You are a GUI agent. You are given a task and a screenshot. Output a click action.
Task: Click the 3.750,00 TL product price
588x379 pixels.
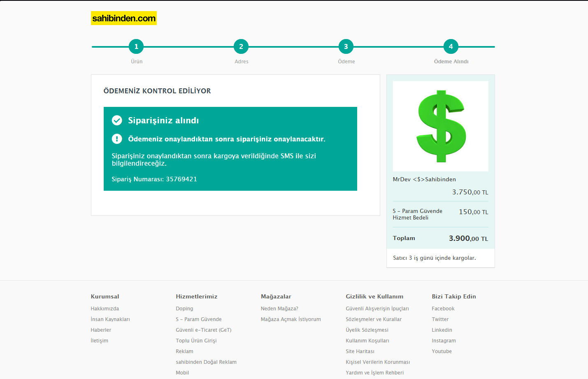pos(470,192)
